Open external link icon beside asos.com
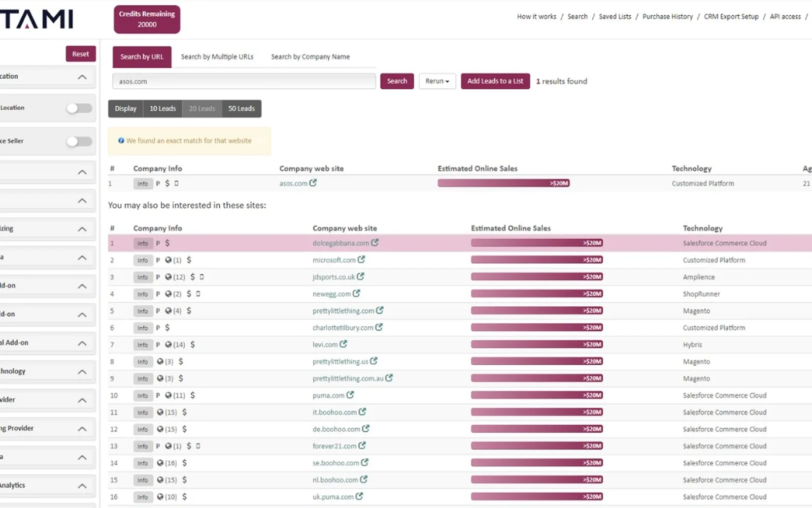Screen dimensions: 812x508 [x=313, y=183]
